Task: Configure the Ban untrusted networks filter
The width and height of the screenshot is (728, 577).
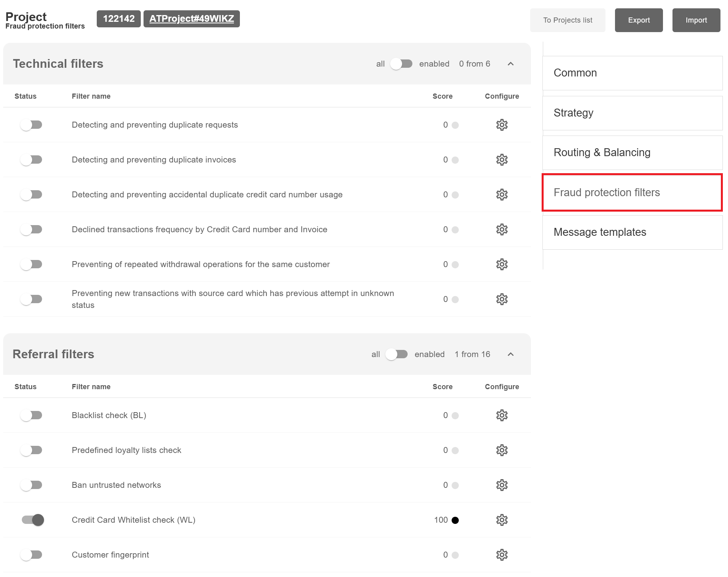Action: tap(502, 485)
